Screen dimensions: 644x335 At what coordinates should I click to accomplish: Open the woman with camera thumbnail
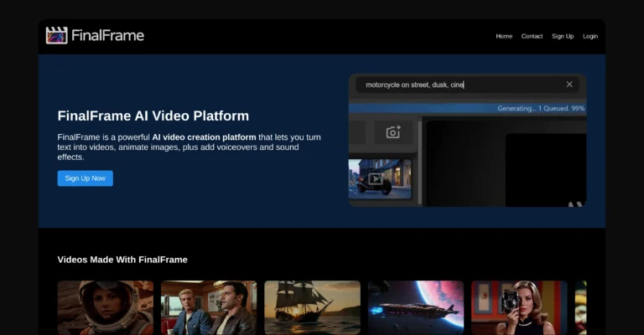click(x=519, y=307)
